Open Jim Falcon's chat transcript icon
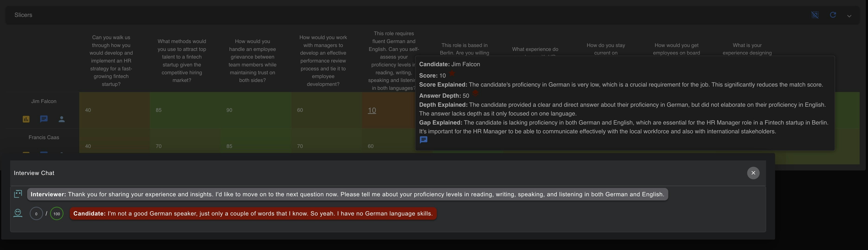 coord(44,119)
